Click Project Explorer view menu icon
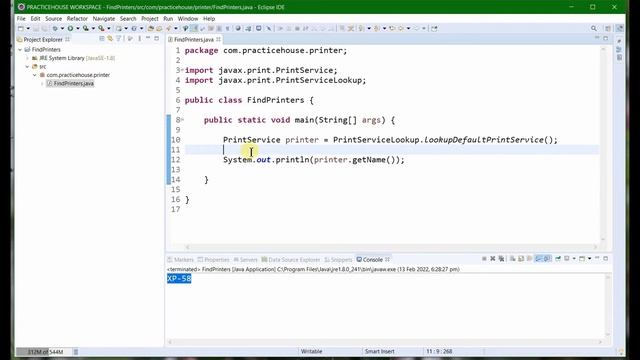The width and height of the screenshot is (640, 360). 140,39
